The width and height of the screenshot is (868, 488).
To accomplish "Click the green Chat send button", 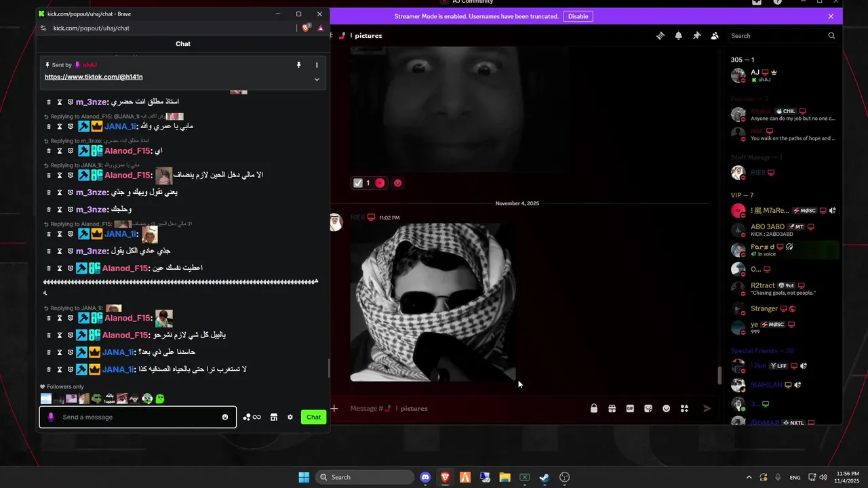I will click(313, 417).
